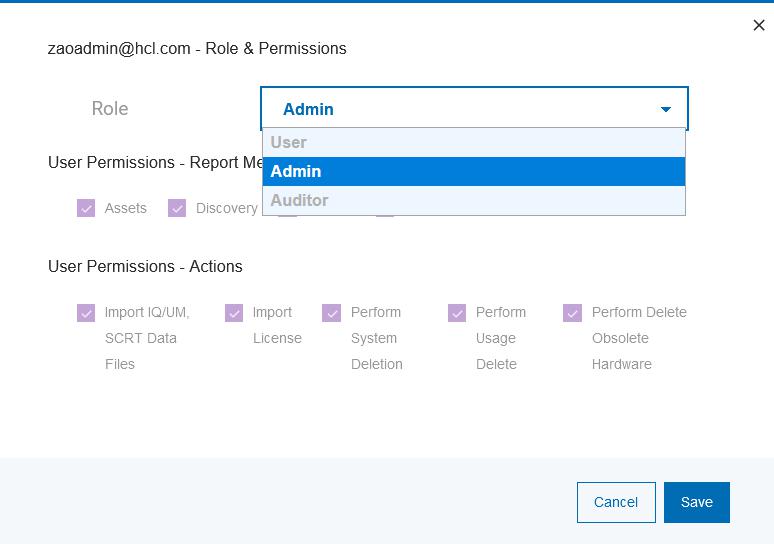
Task: Open the Role combo box showing Admin
Action: pyautogui.click(x=460, y=109)
